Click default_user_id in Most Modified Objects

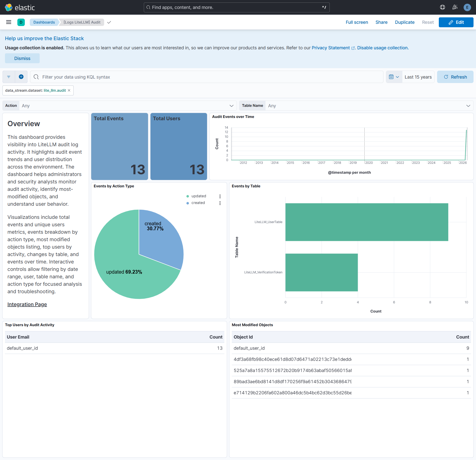point(249,348)
